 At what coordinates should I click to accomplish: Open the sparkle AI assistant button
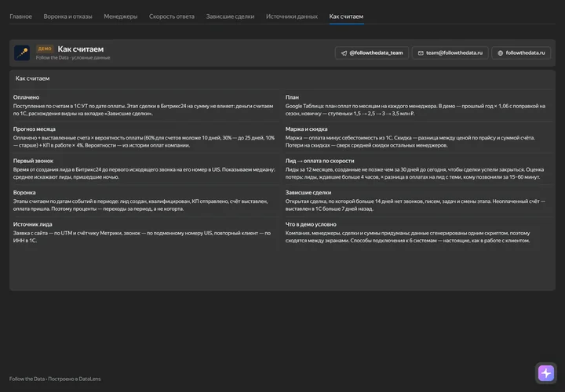tap(546, 373)
